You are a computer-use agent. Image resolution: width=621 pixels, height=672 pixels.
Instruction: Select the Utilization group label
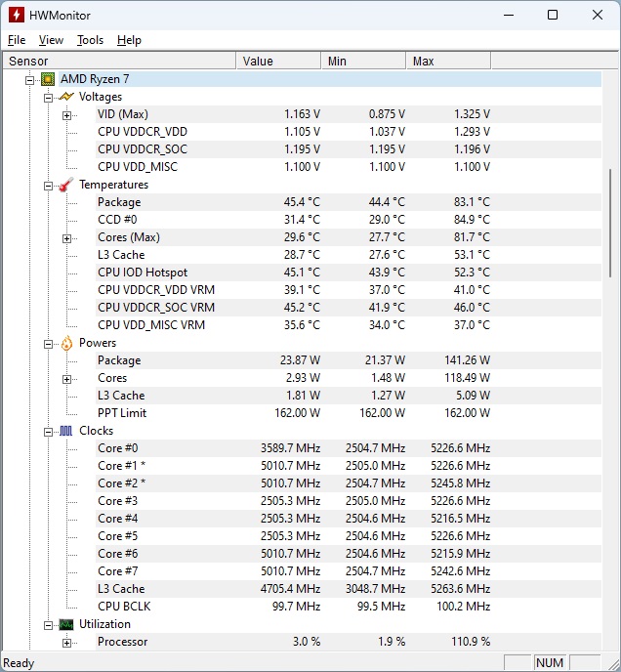point(104,624)
